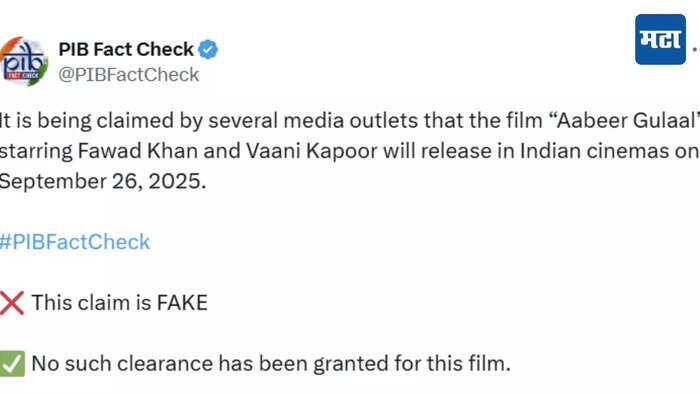Click the words "granted for this film"
The image size is (700, 394).
(412, 364)
